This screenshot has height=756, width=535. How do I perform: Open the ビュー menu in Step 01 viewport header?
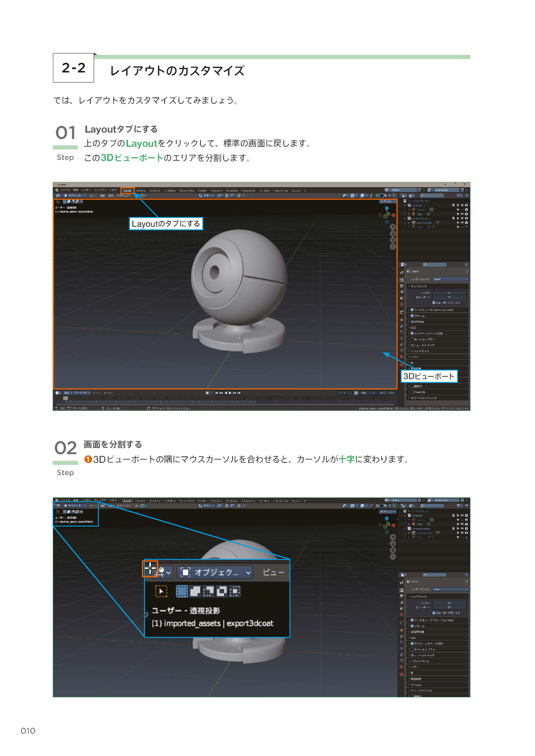(93, 196)
